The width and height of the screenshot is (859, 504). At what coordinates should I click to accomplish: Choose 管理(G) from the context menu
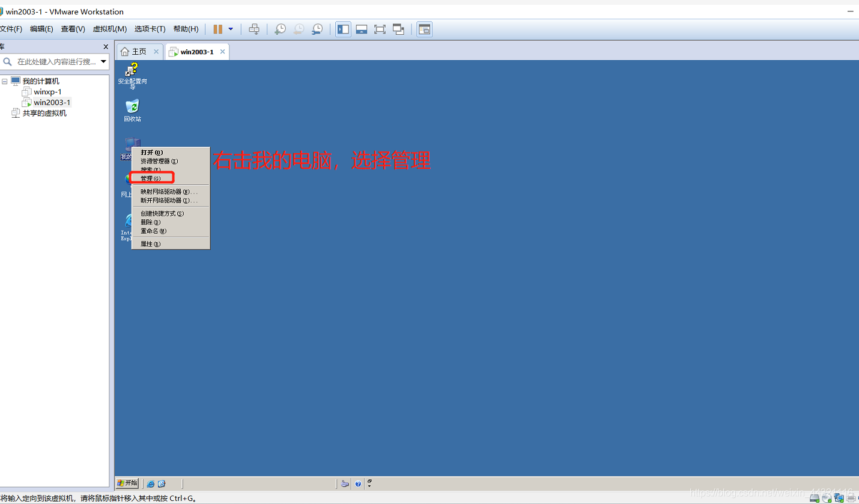pyautogui.click(x=171, y=178)
